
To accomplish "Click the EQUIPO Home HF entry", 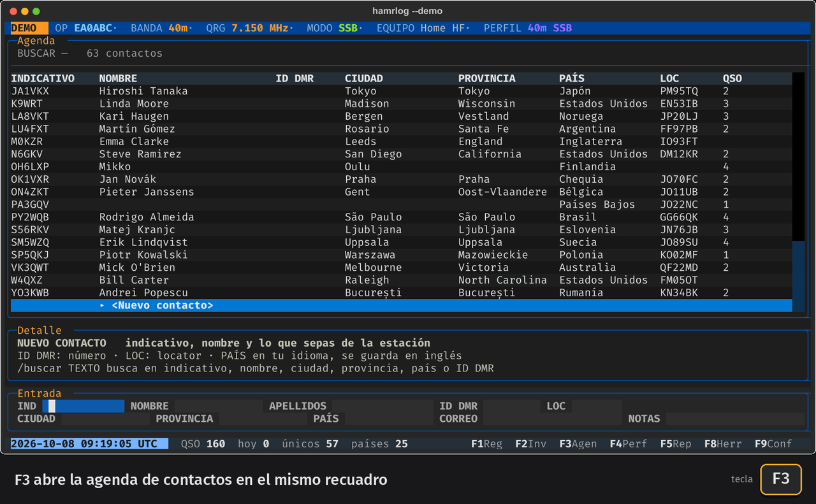I will [423, 28].
